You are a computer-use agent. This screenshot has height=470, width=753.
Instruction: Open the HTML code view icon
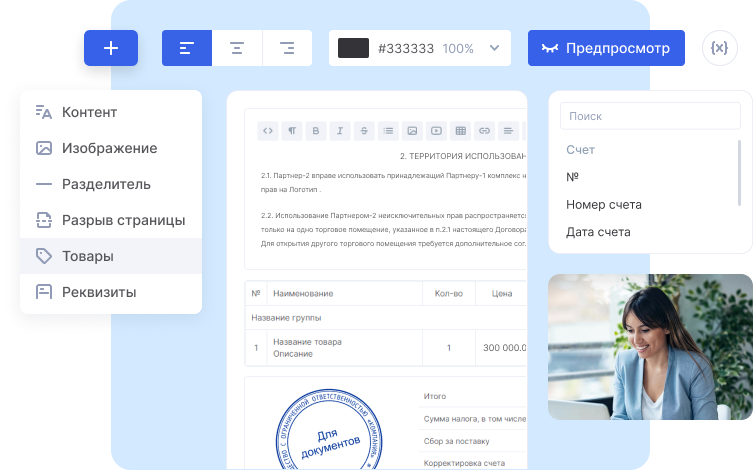pos(267,131)
